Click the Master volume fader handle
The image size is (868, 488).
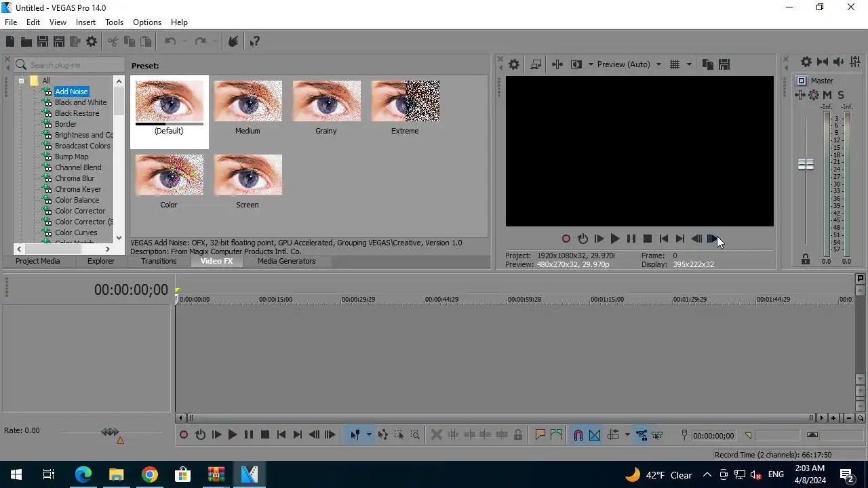tap(806, 165)
